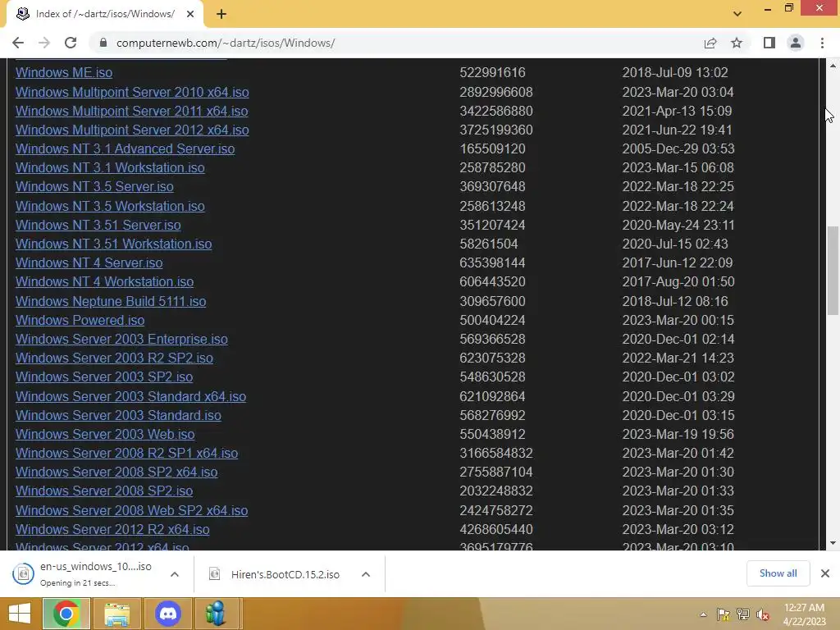This screenshot has height=630, width=840.
Task: Open a new browser tab
Action: [x=221, y=14]
